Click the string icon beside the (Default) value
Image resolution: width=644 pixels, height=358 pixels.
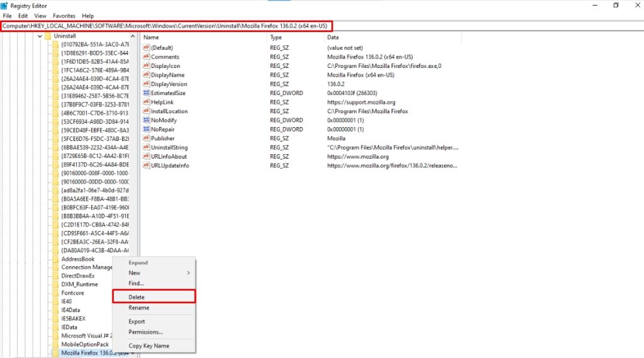click(x=146, y=47)
